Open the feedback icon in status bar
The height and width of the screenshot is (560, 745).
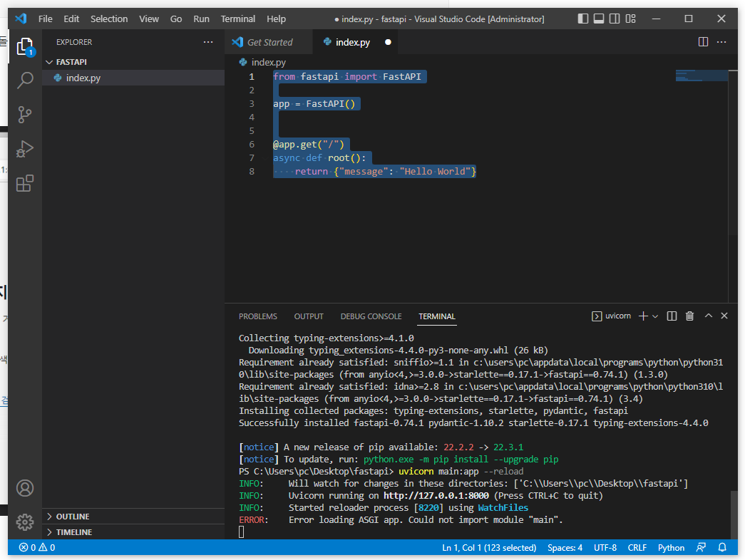[x=701, y=548]
